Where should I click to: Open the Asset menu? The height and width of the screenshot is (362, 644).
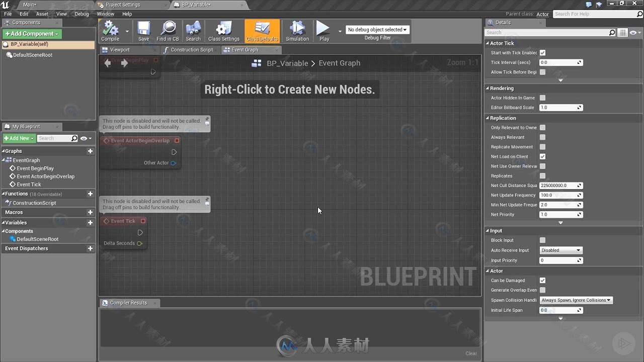(42, 14)
